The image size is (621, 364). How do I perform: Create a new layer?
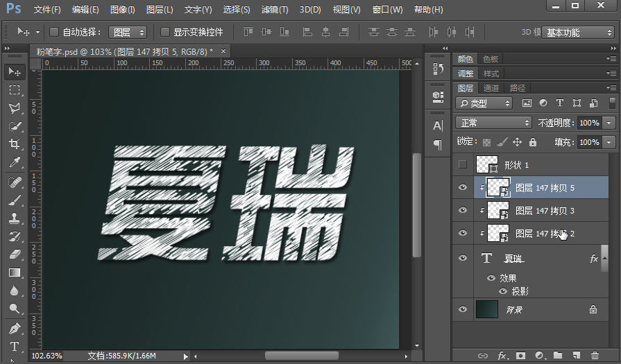577,355
